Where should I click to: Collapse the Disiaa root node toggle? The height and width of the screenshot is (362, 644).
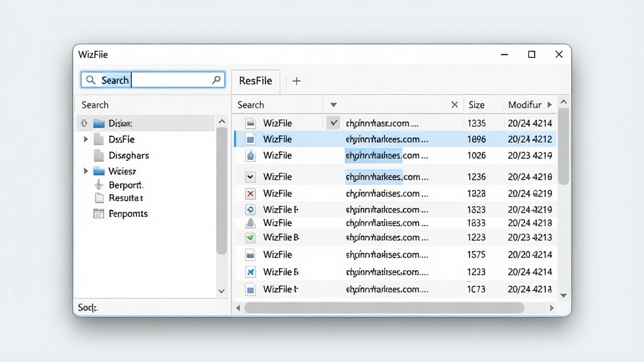tap(84, 123)
